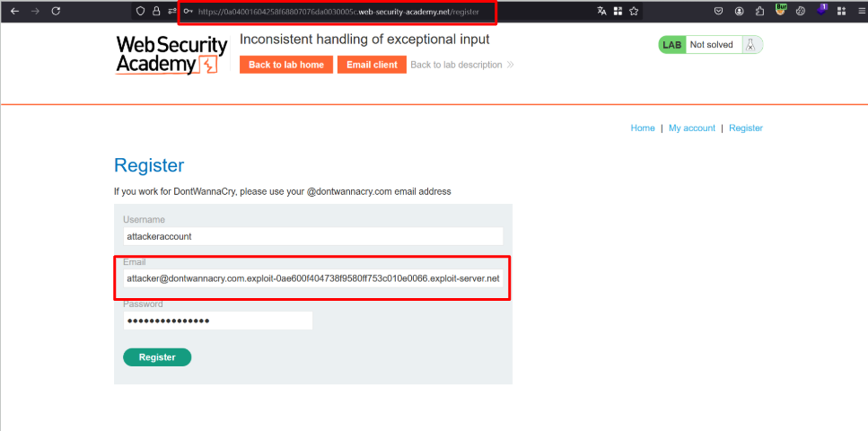Open the My account navigation link
868x431 pixels.
[x=692, y=128]
